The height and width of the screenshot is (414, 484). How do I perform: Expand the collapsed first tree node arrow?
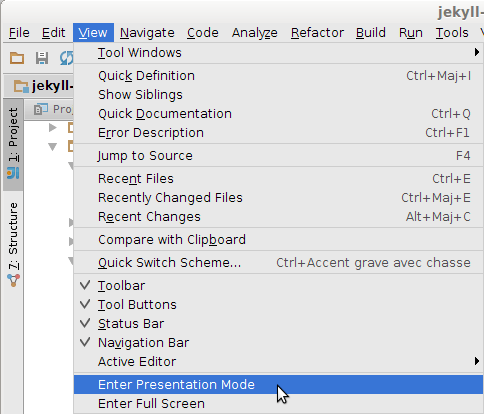click(52, 127)
